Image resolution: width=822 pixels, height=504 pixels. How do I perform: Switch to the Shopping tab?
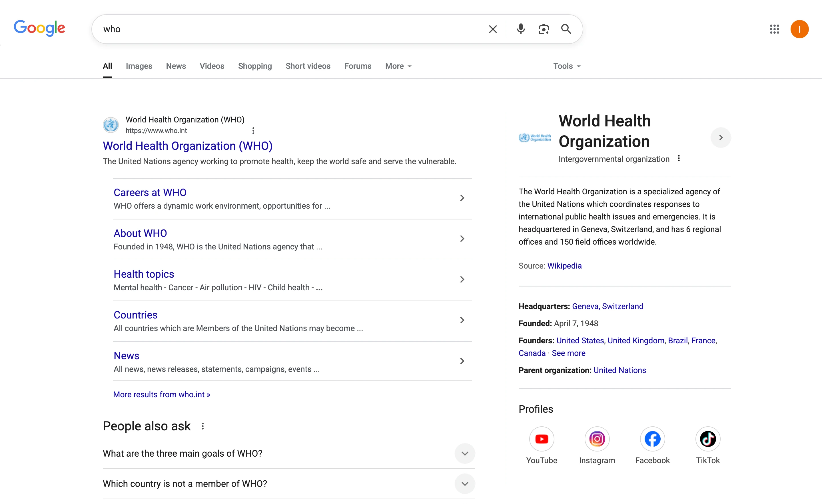click(x=255, y=66)
